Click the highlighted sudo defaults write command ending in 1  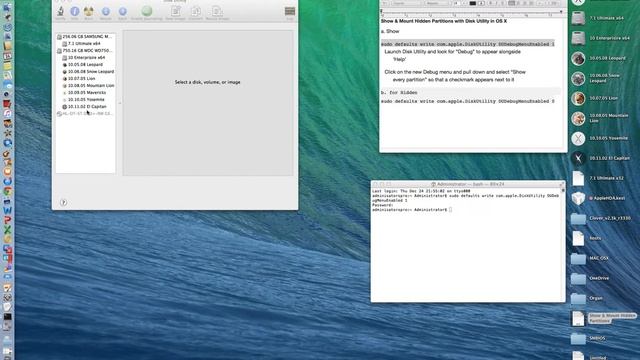468,44
